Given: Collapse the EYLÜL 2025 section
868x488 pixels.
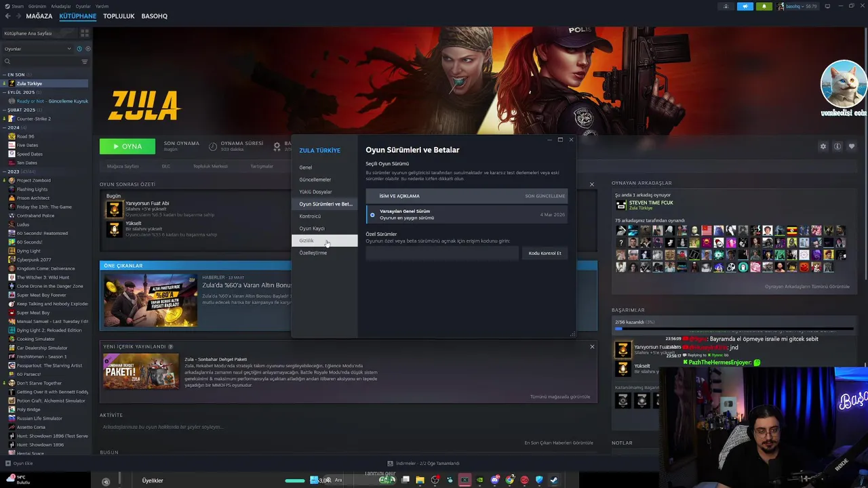Looking at the screenshot, I should point(5,92).
